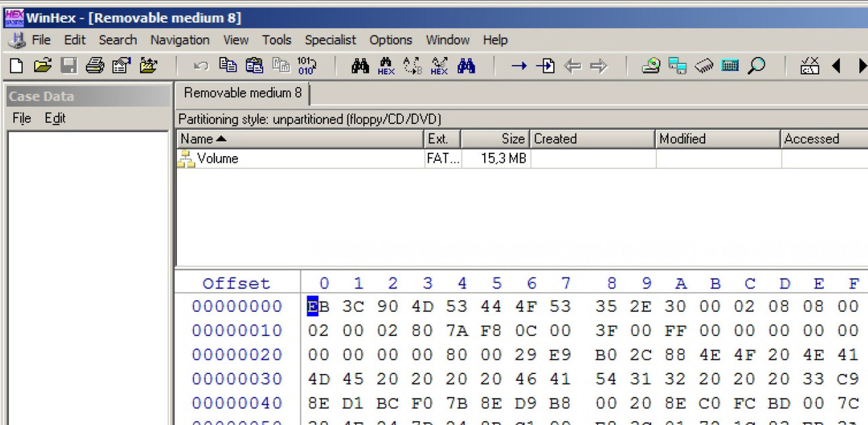Click offset label 00000020
The width and height of the screenshot is (868, 425).
pos(237,355)
